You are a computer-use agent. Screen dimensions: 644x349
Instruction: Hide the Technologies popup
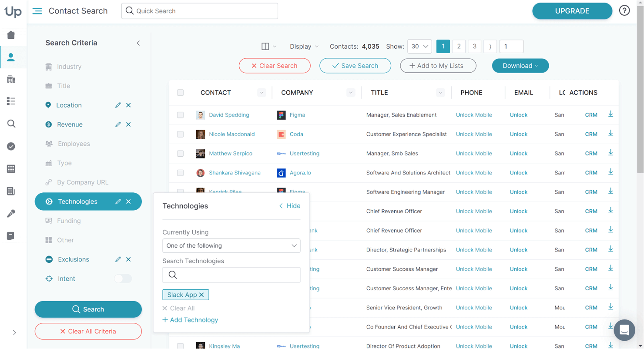pyautogui.click(x=290, y=206)
